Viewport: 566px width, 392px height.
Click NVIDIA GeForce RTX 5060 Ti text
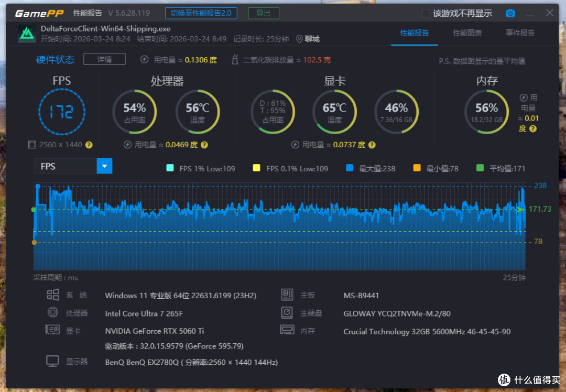point(155,331)
